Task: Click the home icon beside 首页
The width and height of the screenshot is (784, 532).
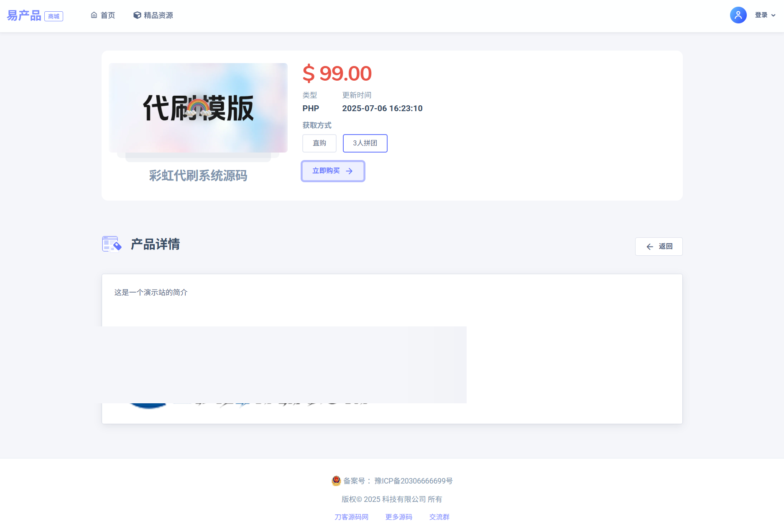Action: point(94,15)
